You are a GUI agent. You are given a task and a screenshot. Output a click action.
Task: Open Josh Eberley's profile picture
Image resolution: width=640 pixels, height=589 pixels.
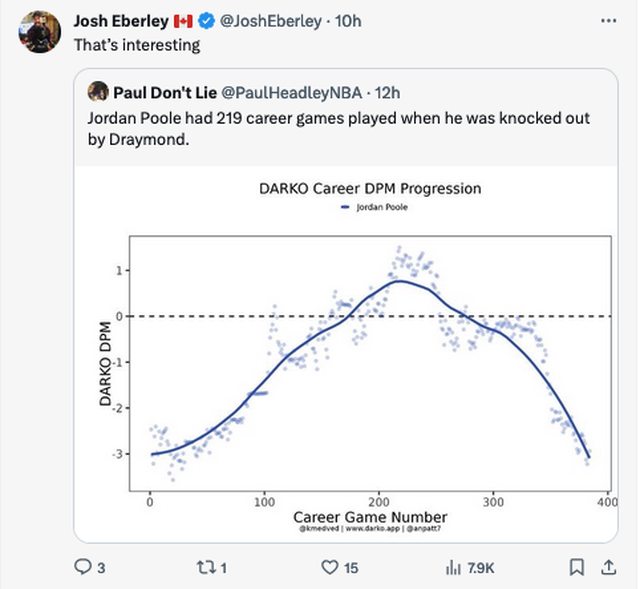[x=40, y=32]
